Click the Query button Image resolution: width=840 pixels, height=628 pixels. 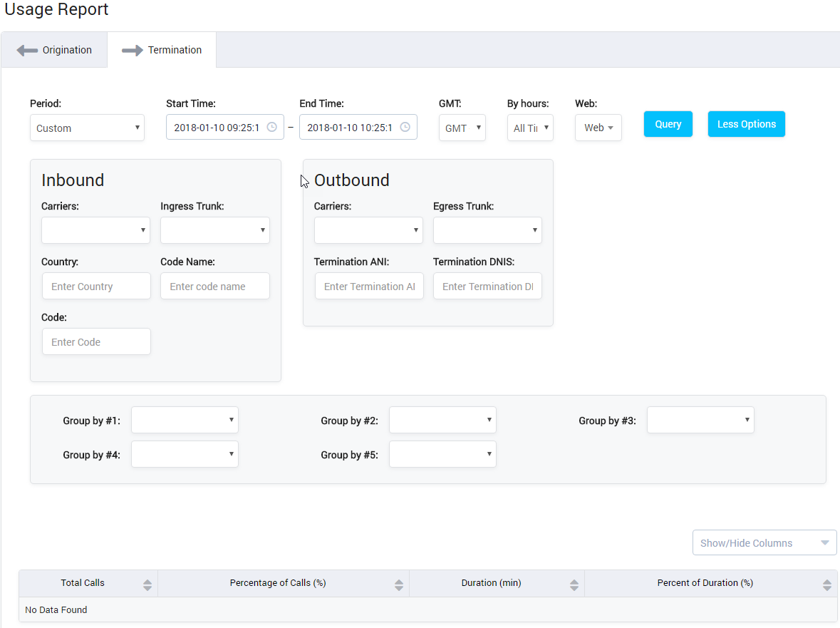tap(668, 123)
